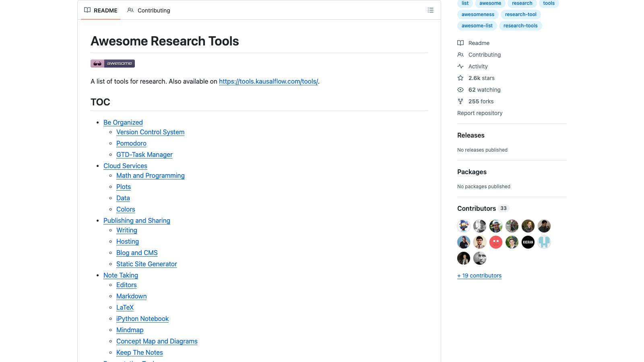This screenshot has height=362, width=644.
Task: Click the Report repository link
Action: pyautogui.click(x=480, y=113)
